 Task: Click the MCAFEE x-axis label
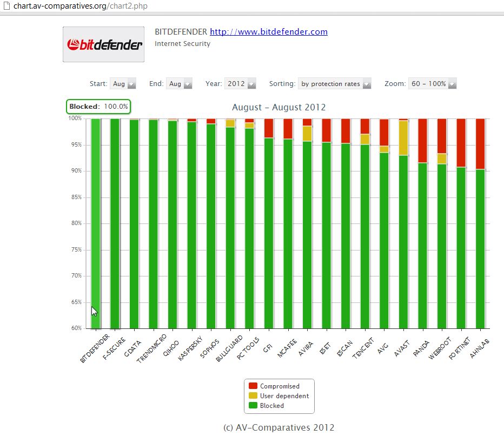pos(287,348)
